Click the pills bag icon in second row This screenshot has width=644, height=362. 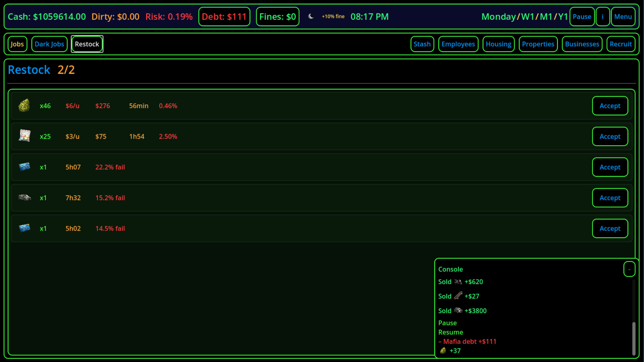click(x=24, y=136)
